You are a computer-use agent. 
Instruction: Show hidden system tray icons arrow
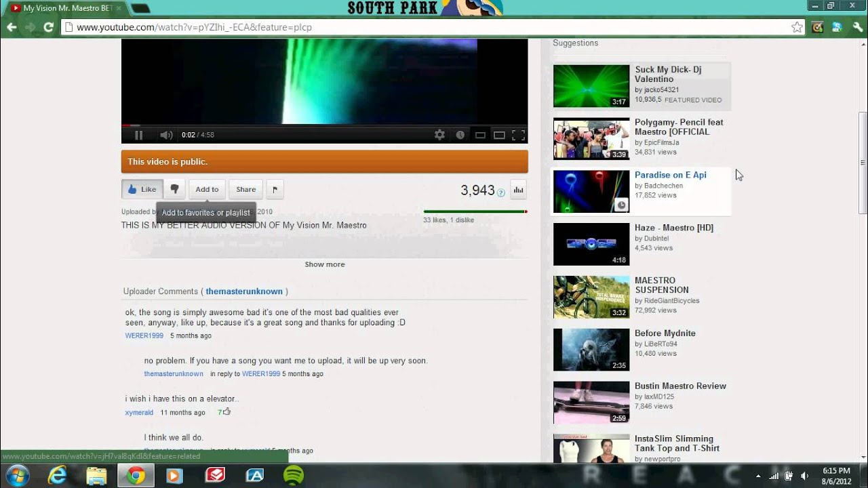757,476
